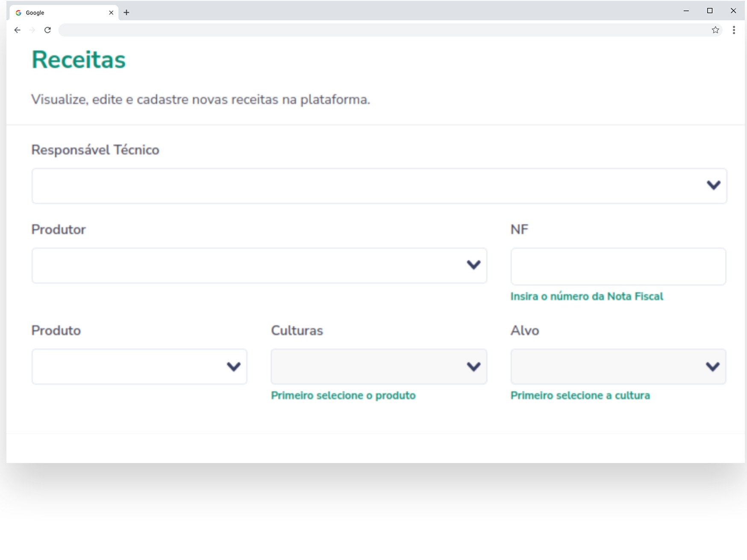Open the Produtor dropdown
Screen dimensions: 747x560
coord(259,265)
